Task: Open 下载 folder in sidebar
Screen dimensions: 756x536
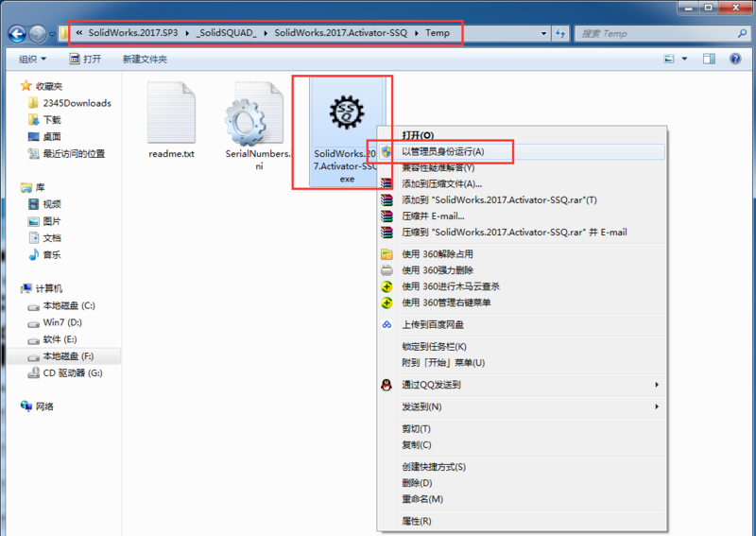Action: tap(44, 120)
